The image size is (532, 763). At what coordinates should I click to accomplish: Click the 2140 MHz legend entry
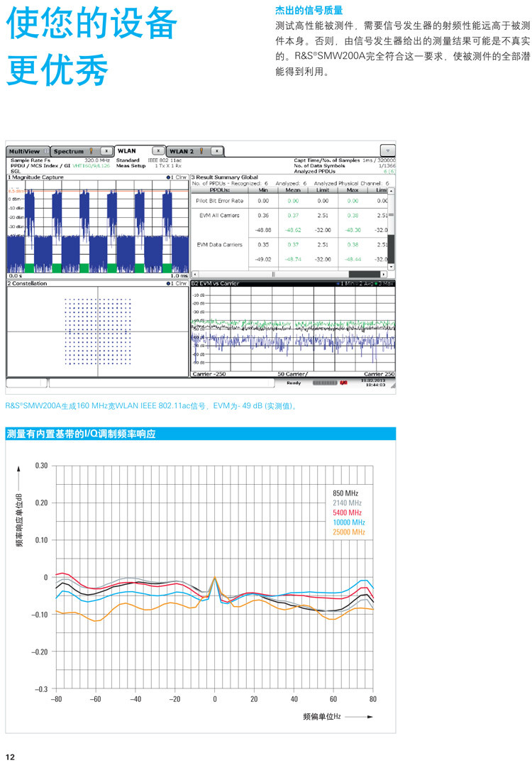point(347,503)
